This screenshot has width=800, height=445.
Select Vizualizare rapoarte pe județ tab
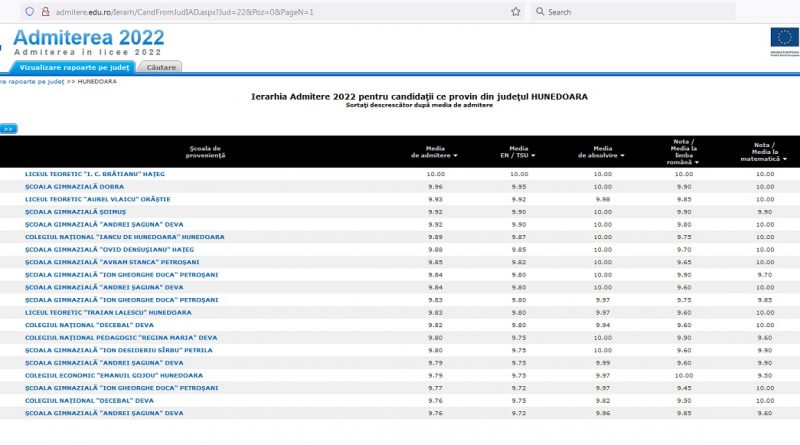pos(75,66)
